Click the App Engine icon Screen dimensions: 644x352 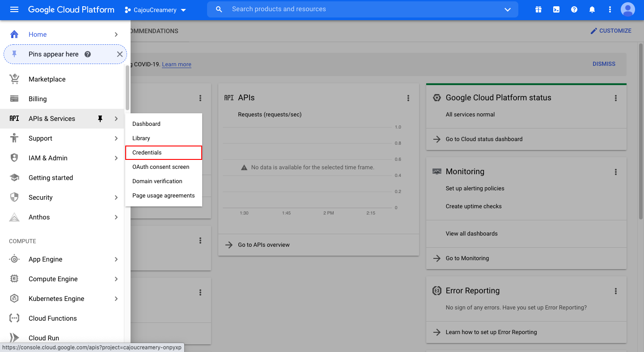14,259
